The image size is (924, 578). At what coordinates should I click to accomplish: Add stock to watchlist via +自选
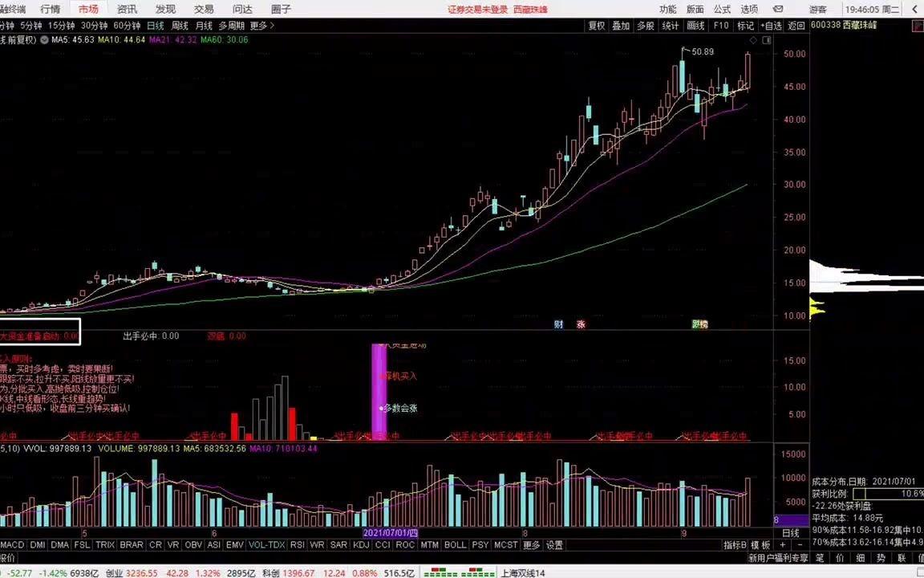772,25
